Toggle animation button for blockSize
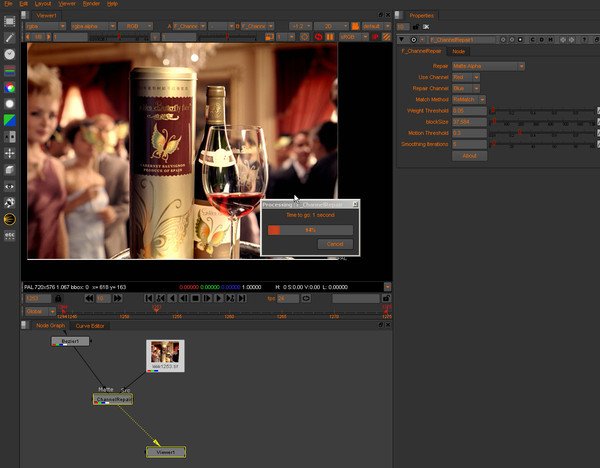This screenshot has width=600, height=468. click(598, 122)
